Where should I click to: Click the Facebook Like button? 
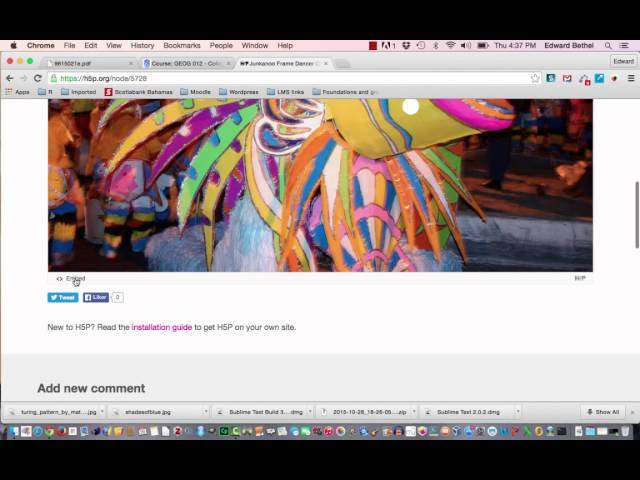click(96, 298)
